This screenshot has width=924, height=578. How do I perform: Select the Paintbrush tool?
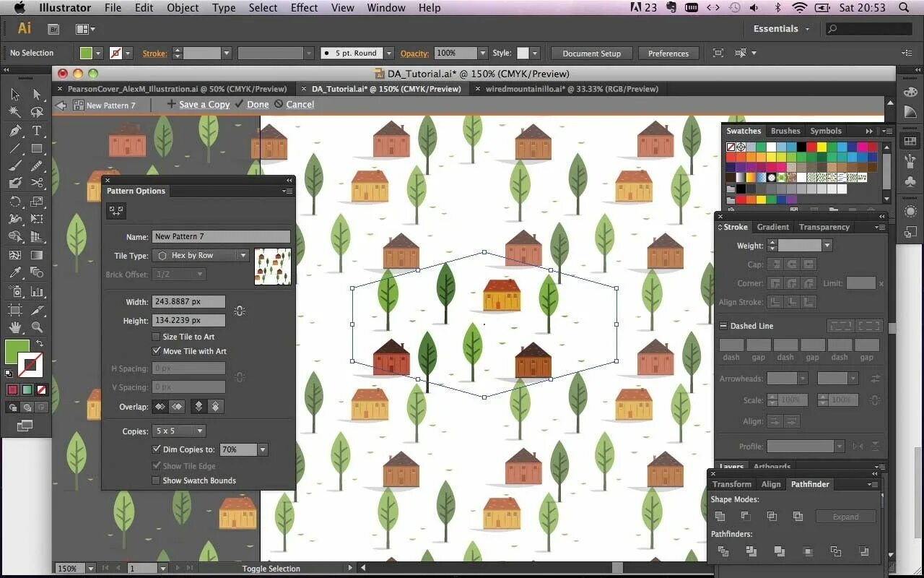pyautogui.click(x=15, y=165)
